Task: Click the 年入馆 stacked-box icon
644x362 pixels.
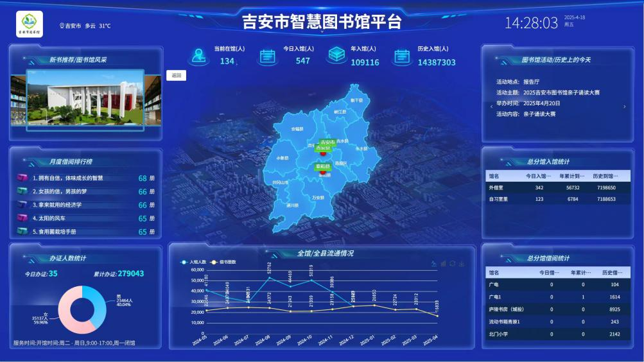Action: [336, 55]
